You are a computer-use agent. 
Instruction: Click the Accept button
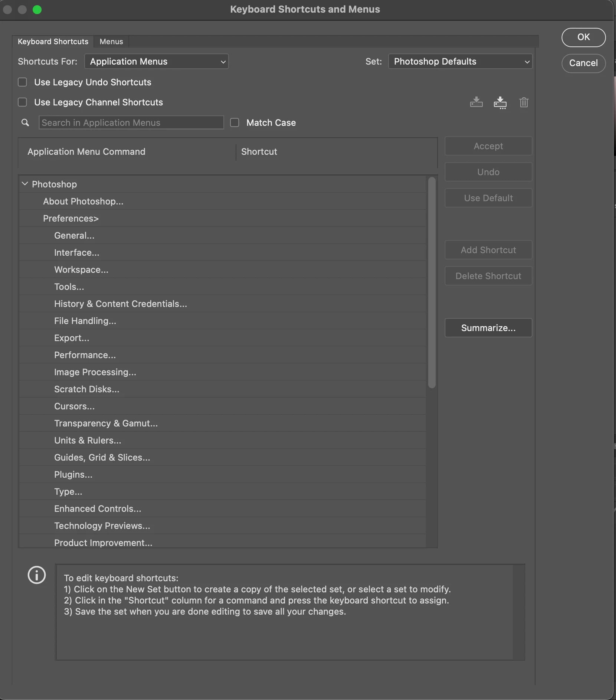pyautogui.click(x=488, y=146)
